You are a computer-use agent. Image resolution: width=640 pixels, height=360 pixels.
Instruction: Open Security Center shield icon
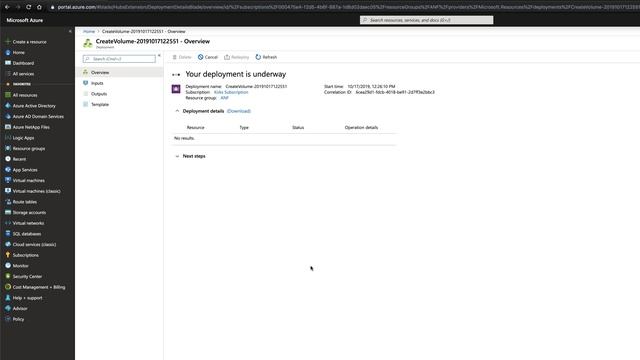coord(8,276)
